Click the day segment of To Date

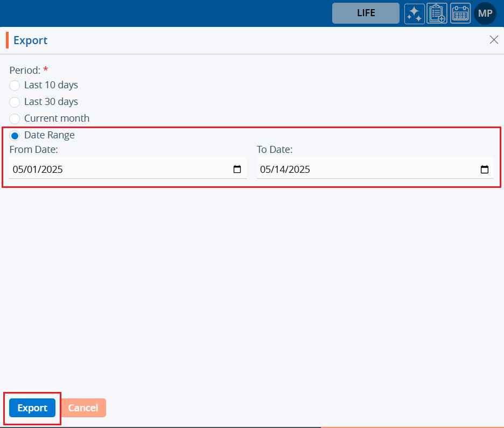(280, 170)
